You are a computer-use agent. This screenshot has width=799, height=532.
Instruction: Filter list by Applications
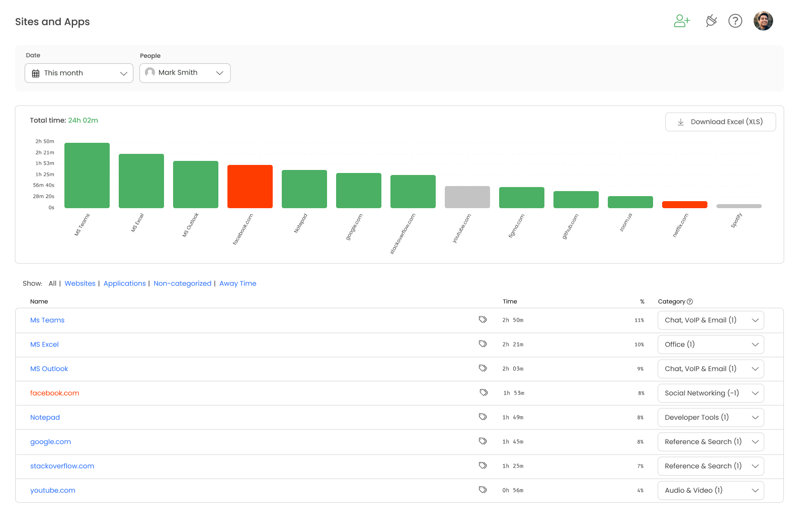[124, 284]
